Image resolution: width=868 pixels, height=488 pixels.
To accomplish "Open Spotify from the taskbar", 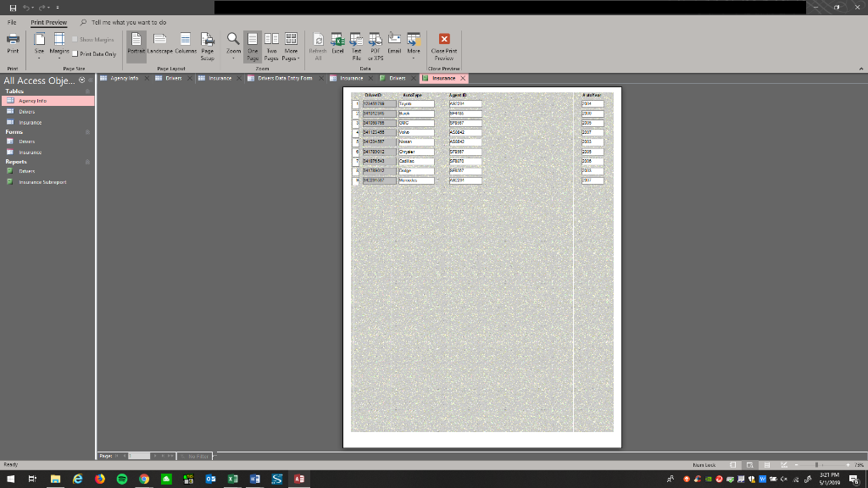I will pyautogui.click(x=122, y=480).
